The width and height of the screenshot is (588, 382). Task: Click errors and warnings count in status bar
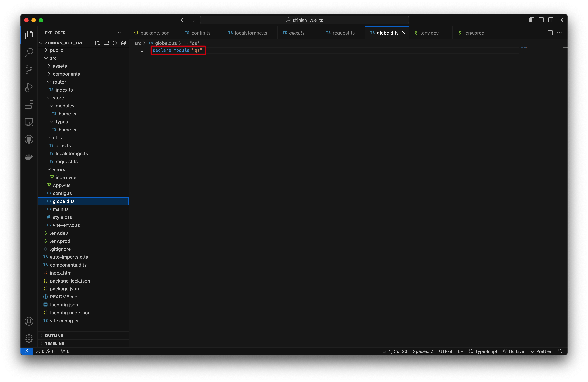pos(45,351)
